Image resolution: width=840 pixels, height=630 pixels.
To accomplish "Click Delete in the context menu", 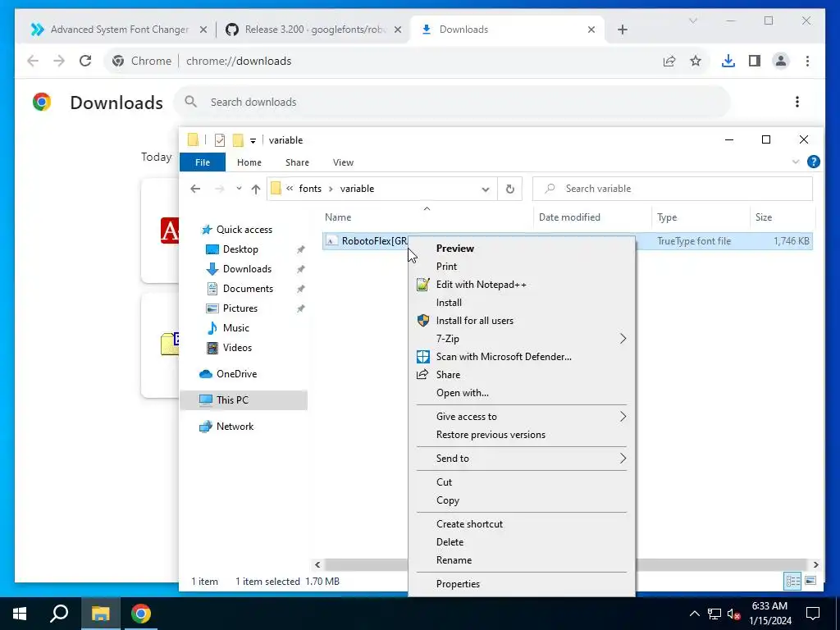I will (x=450, y=542).
